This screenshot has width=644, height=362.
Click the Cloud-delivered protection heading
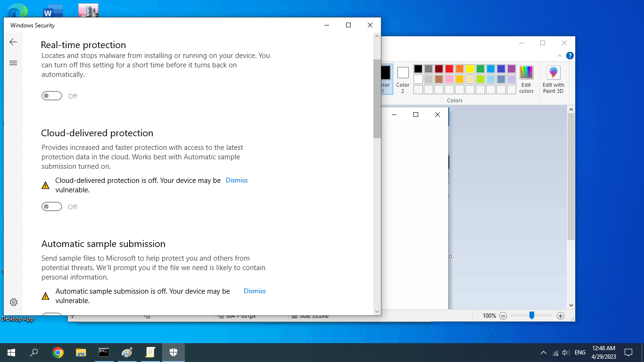pyautogui.click(x=97, y=133)
